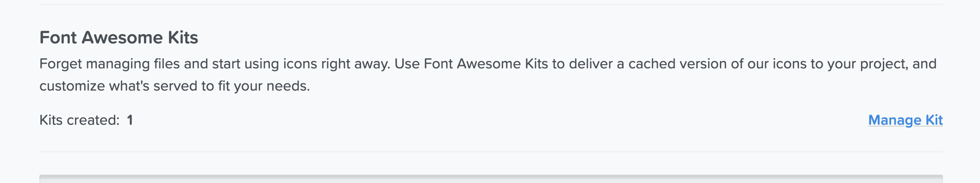Click the word 'Font' in the heading

point(58,37)
